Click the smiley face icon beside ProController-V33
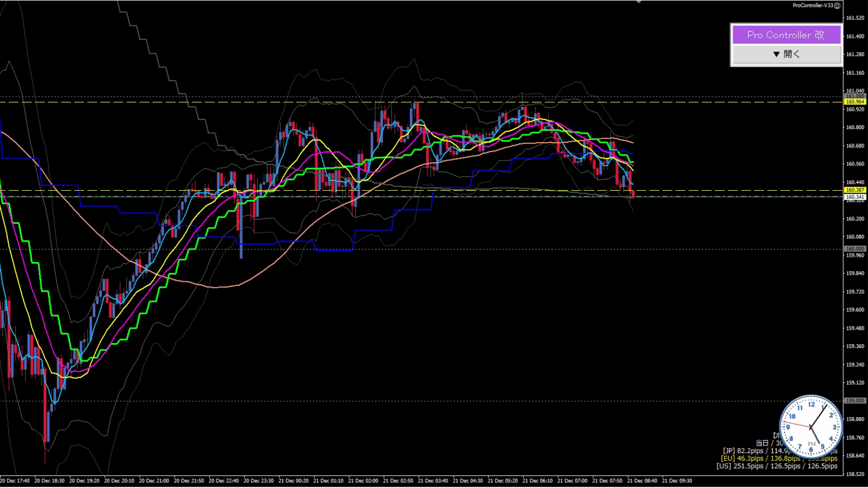This screenshot has height=488, width=868. [x=837, y=6]
